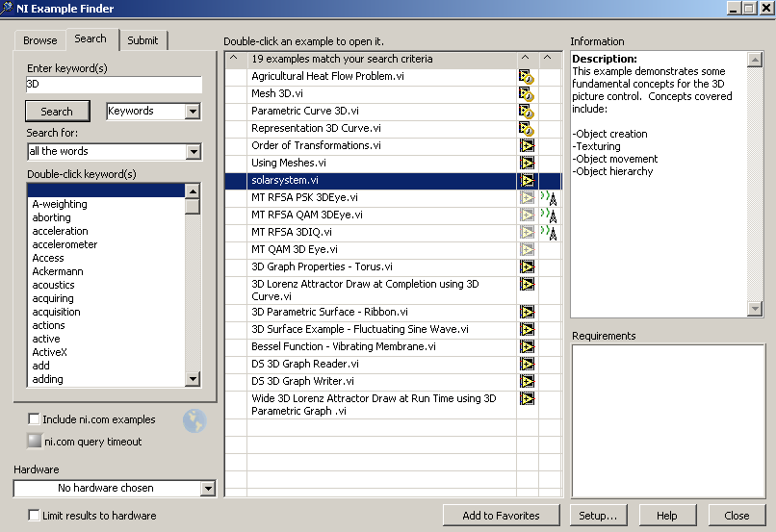The image size is (776, 532).
Task: Switch to the Browse tab
Action: (x=40, y=40)
